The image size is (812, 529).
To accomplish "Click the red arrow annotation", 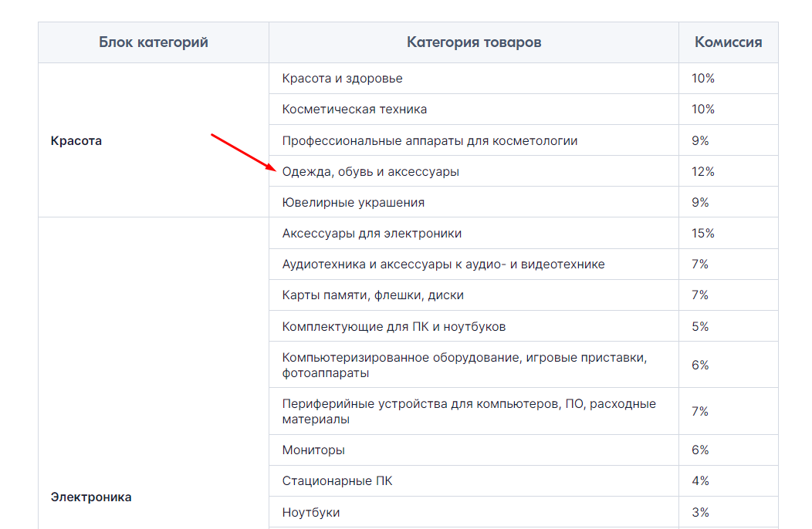I will pyautogui.click(x=243, y=152).
